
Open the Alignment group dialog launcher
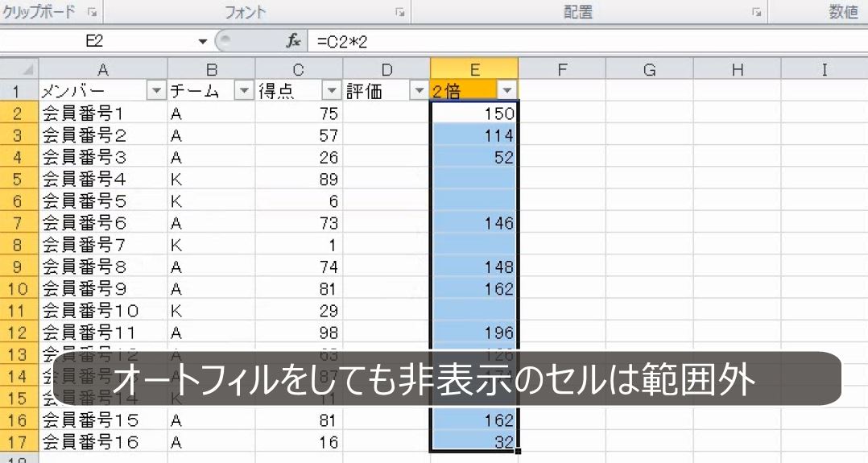756,11
